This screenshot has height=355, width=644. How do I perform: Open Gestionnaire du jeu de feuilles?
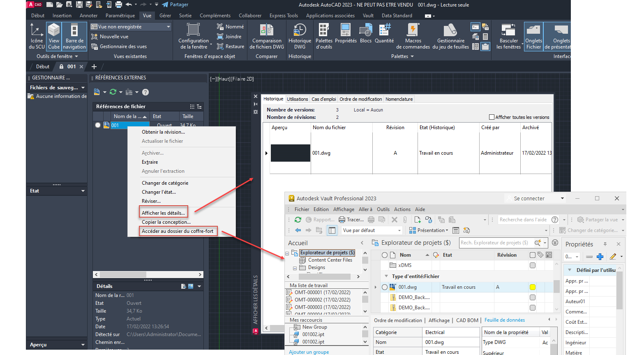450,36
